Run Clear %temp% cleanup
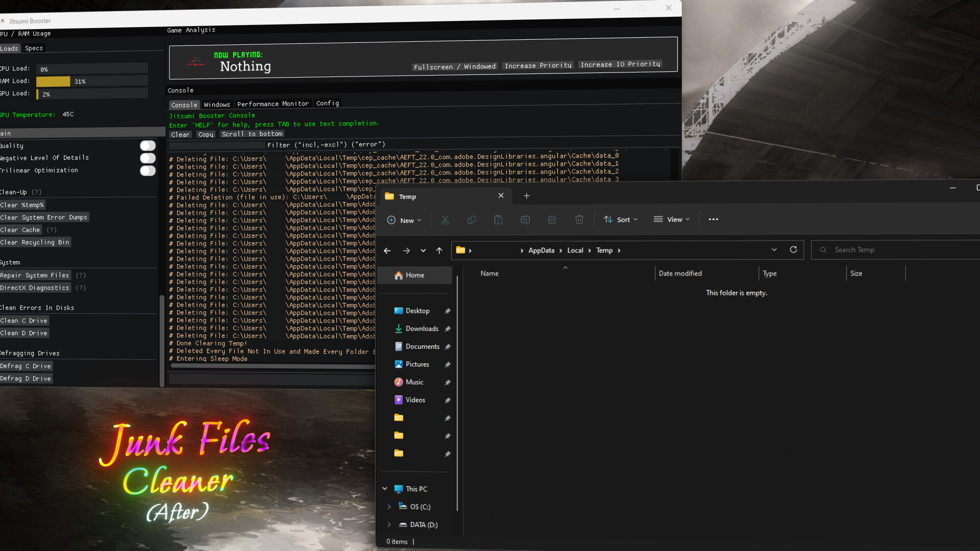 pos(22,205)
